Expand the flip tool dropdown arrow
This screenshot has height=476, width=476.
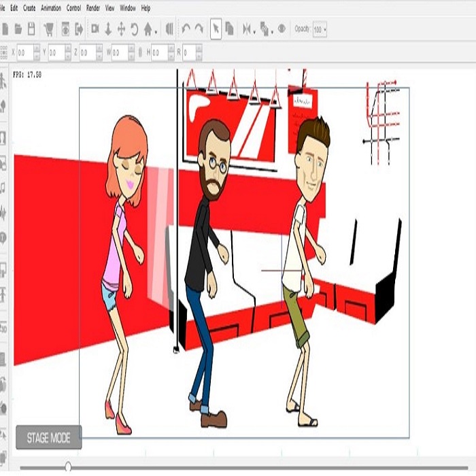point(253,31)
